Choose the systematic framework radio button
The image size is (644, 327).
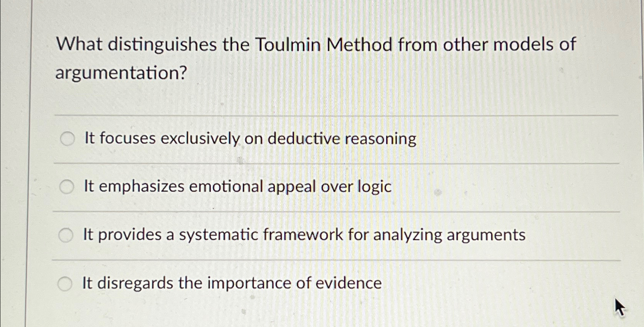[67, 235]
